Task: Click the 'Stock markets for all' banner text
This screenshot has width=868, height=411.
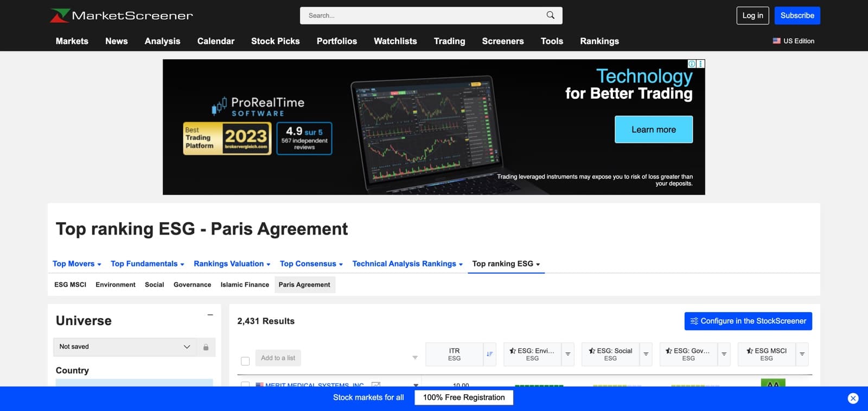Action: click(368, 397)
